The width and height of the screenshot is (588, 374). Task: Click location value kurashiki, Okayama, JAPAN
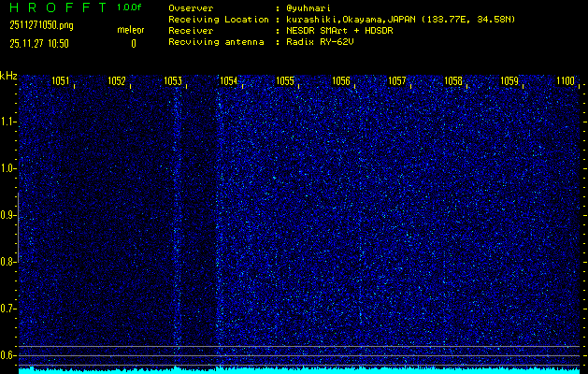pyautogui.click(x=351, y=20)
